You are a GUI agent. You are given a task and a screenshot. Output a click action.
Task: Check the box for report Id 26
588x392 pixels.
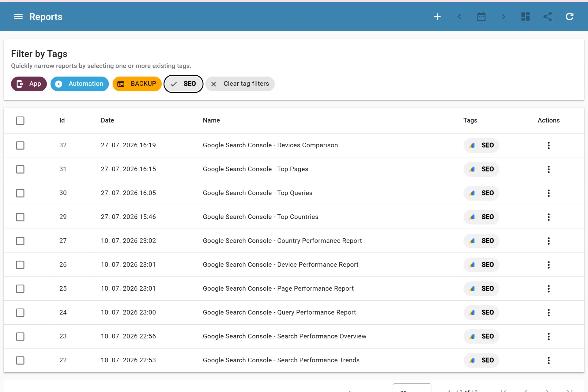pos(20,265)
